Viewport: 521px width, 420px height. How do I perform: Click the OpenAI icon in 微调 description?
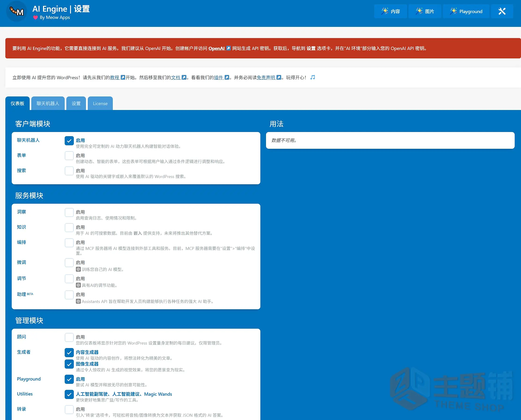click(x=78, y=269)
